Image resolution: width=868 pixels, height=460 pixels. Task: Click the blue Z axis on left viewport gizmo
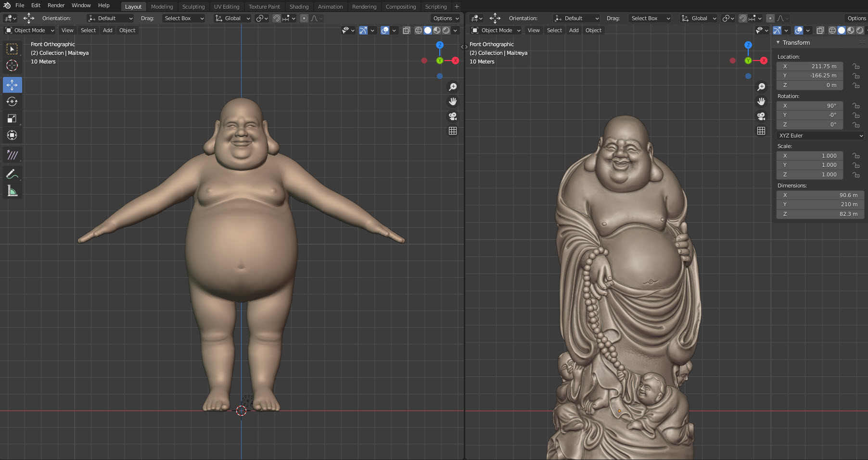[x=439, y=45]
